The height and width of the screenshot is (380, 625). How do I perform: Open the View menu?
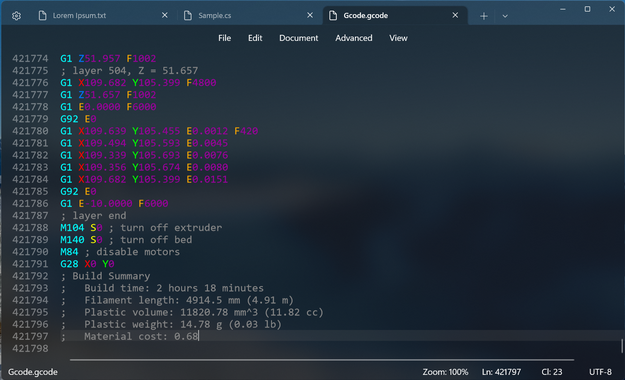(x=398, y=38)
